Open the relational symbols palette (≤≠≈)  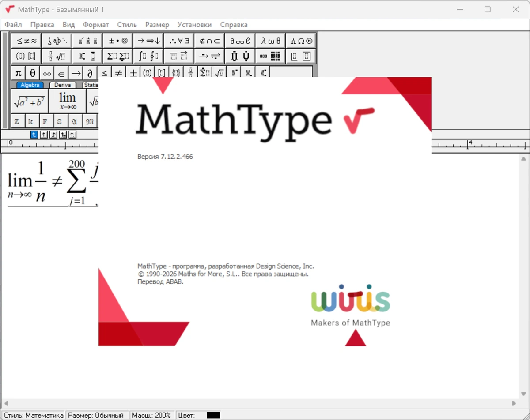pyautogui.click(x=26, y=41)
